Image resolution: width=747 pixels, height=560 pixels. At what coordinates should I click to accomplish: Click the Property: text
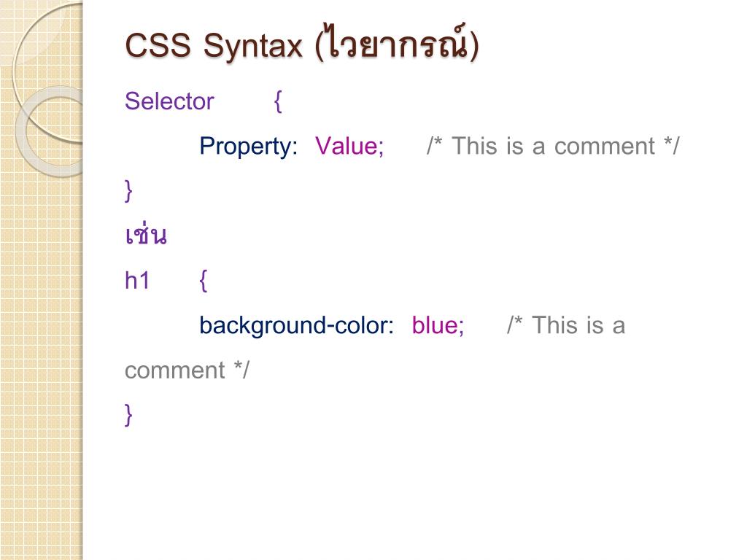[248, 146]
